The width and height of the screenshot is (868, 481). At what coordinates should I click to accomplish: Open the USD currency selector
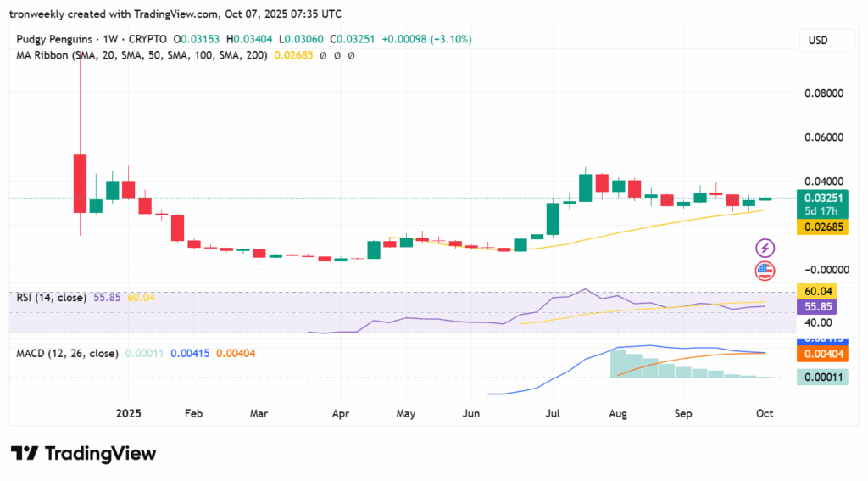click(819, 41)
